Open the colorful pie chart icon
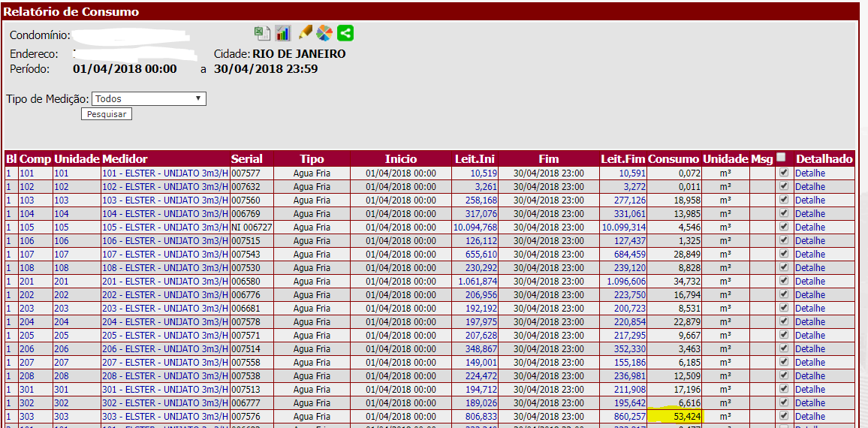 point(324,33)
